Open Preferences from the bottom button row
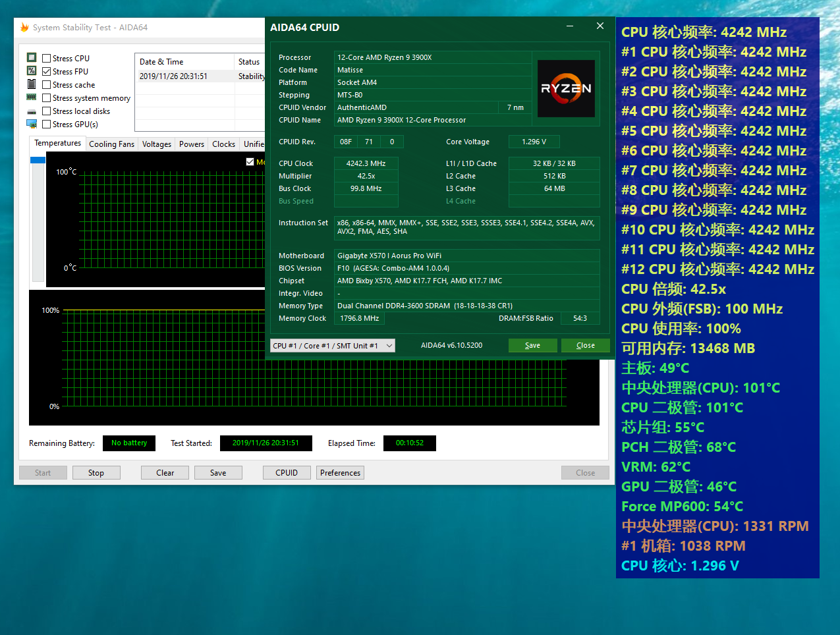The width and height of the screenshot is (840, 635). click(x=340, y=472)
